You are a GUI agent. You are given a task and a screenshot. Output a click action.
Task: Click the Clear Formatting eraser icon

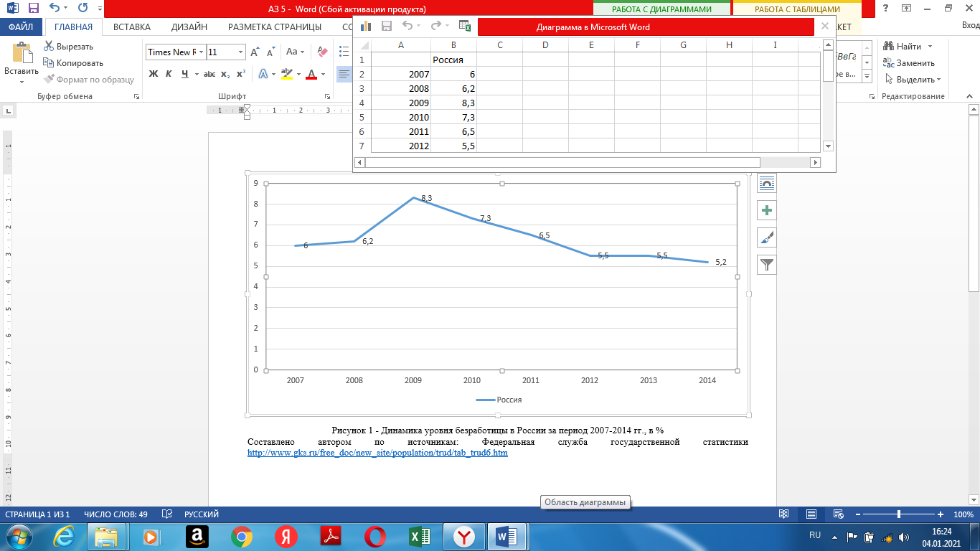pyautogui.click(x=322, y=52)
